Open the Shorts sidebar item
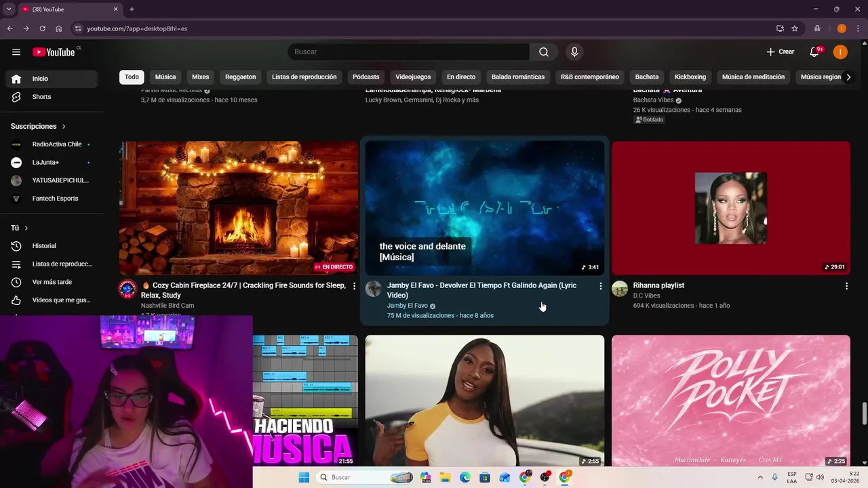868x488 pixels. [x=52, y=97]
